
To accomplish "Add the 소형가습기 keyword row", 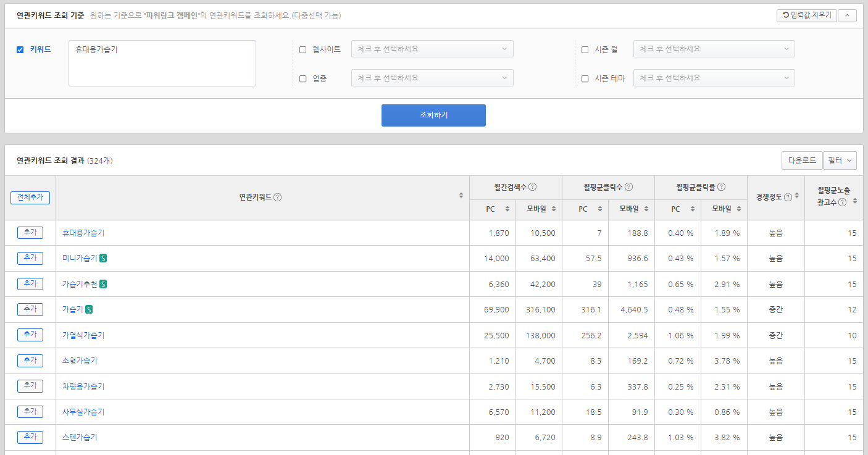I will [x=30, y=361].
